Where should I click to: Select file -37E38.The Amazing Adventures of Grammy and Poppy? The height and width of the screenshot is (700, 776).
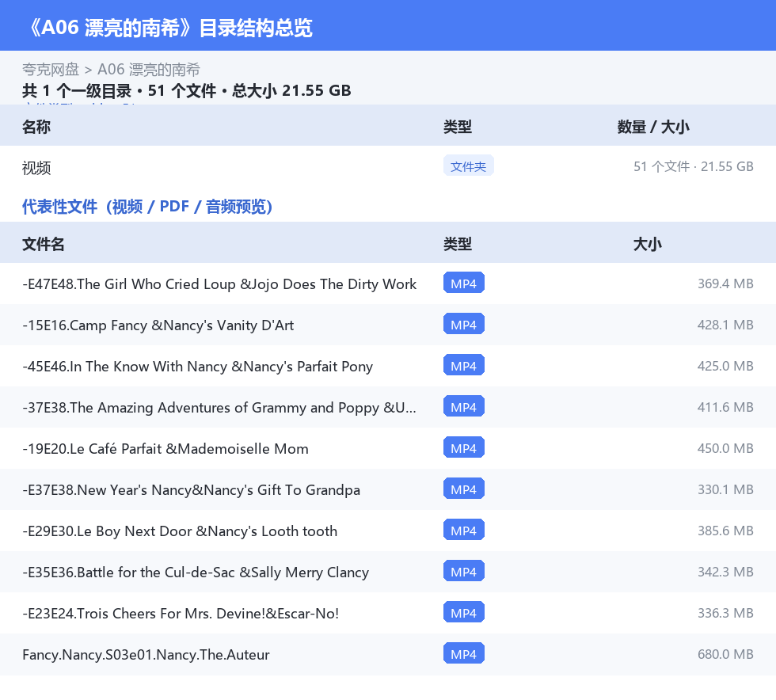(219, 408)
